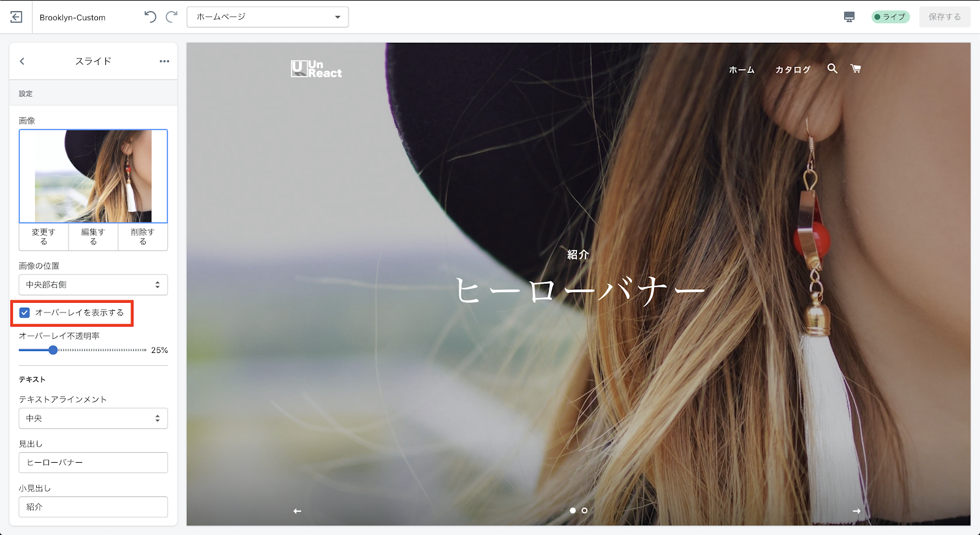Image resolution: width=980 pixels, height=535 pixels.
Task: Expand the 画像の位置 dropdown
Action: point(93,285)
